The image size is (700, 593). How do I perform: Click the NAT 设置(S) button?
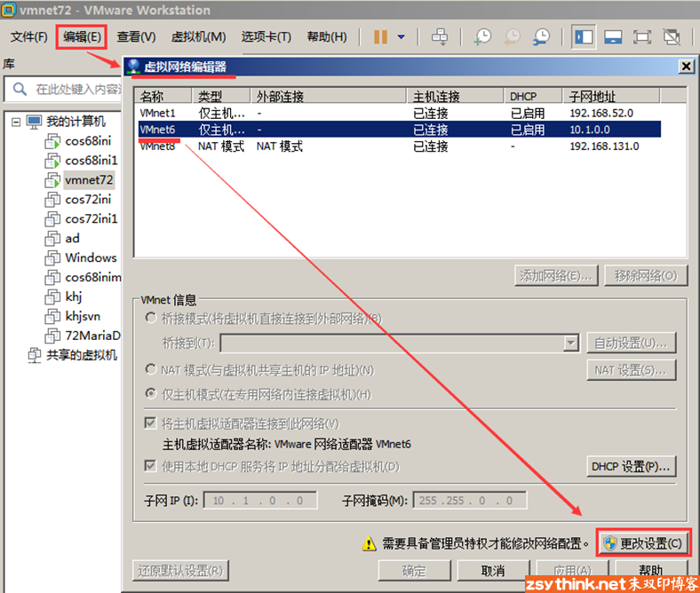pyautogui.click(x=631, y=370)
